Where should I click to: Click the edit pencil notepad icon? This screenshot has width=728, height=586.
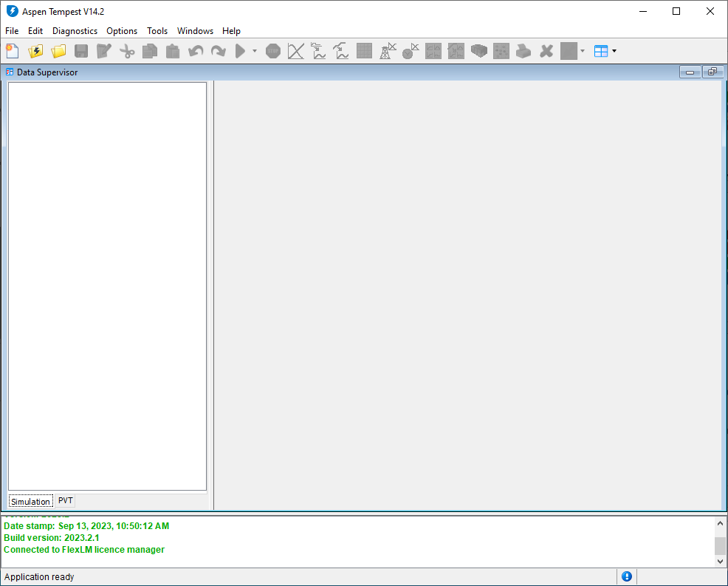click(x=104, y=51)
